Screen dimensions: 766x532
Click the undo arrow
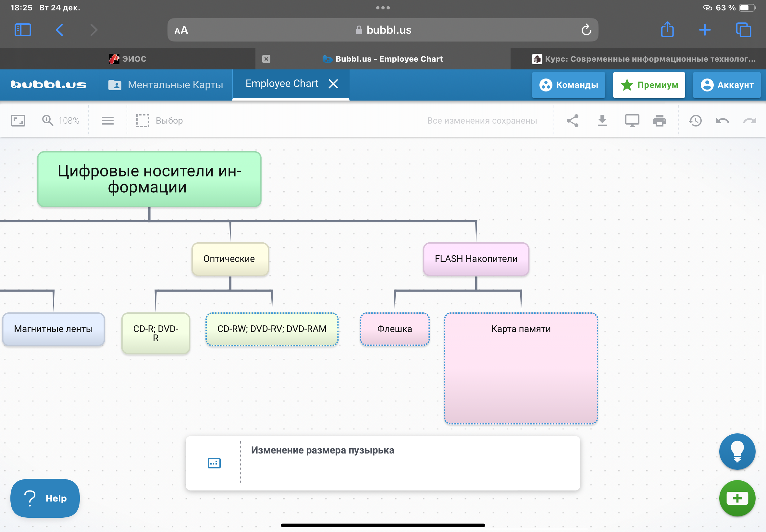tap(722, 120)
